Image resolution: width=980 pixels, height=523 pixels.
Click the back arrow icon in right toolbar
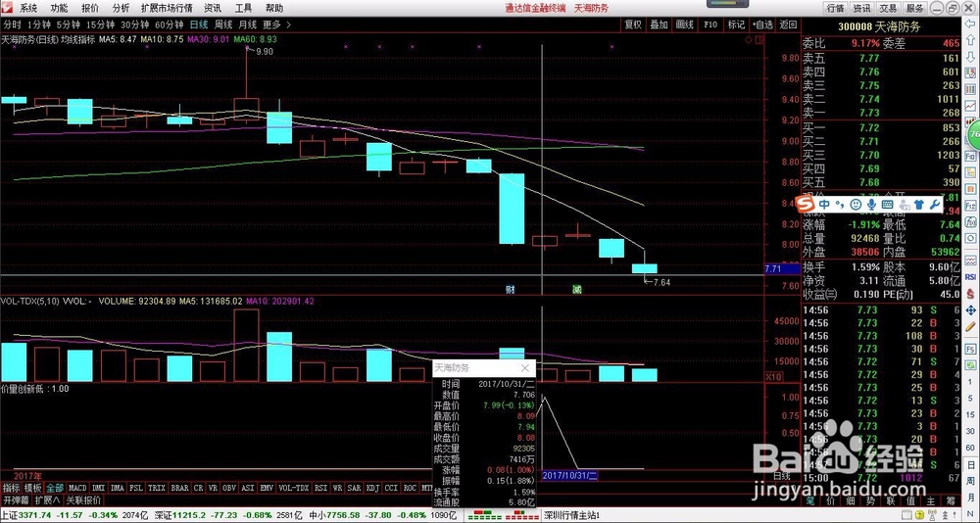(970, 24)
